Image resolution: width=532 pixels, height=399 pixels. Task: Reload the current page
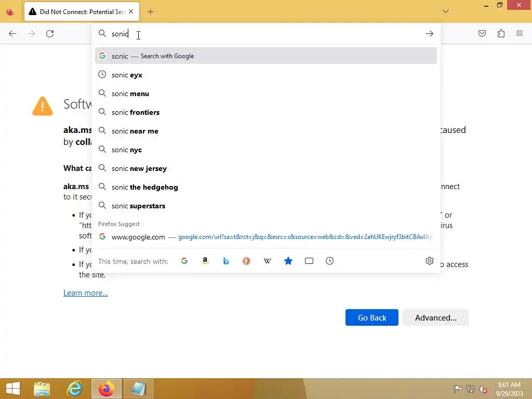(50, 34)
